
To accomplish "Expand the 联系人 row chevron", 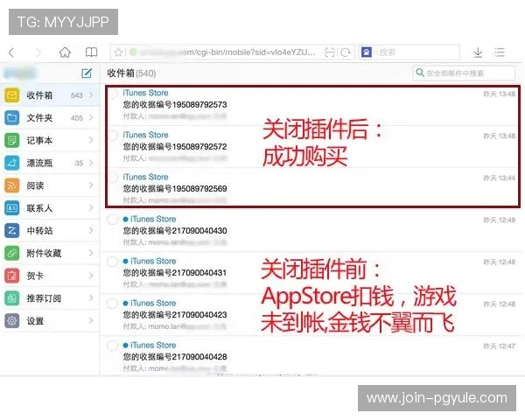I will coord(91,208).
